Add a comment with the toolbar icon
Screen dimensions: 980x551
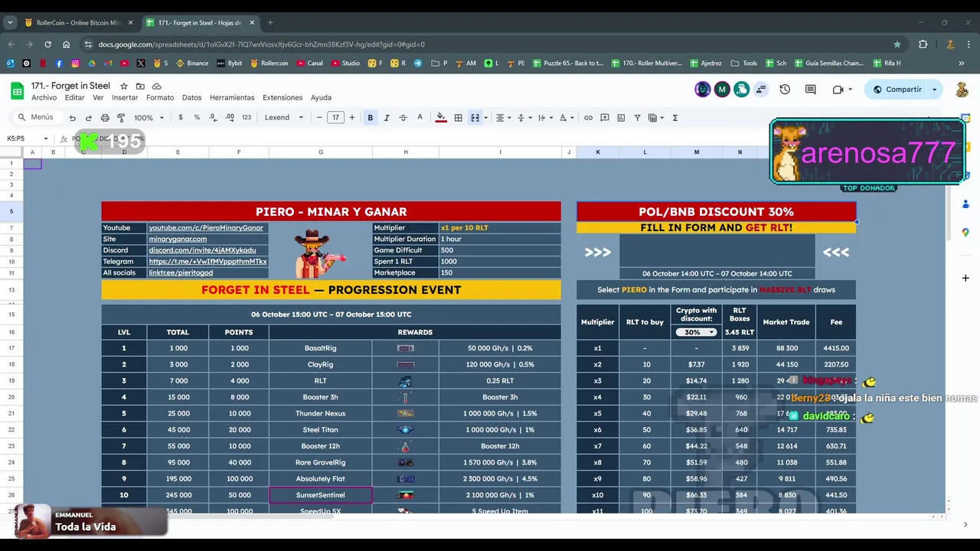click(605, 118)
